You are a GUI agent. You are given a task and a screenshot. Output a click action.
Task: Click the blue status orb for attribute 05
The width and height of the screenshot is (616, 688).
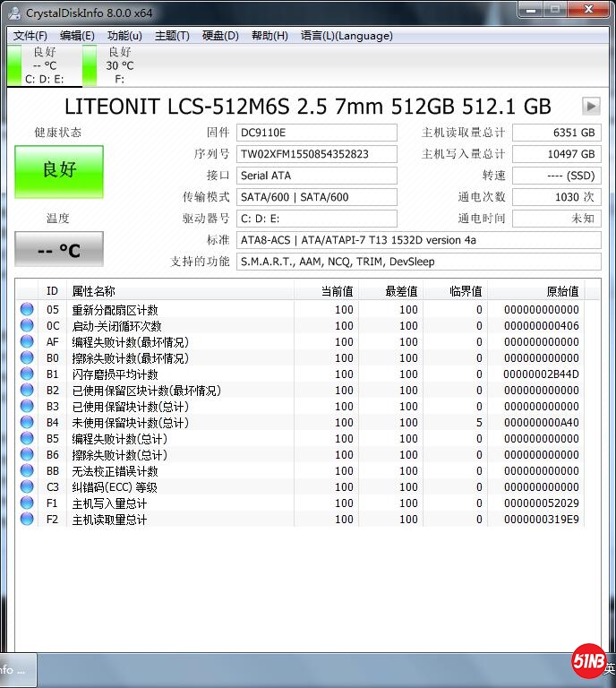[27, 310]
